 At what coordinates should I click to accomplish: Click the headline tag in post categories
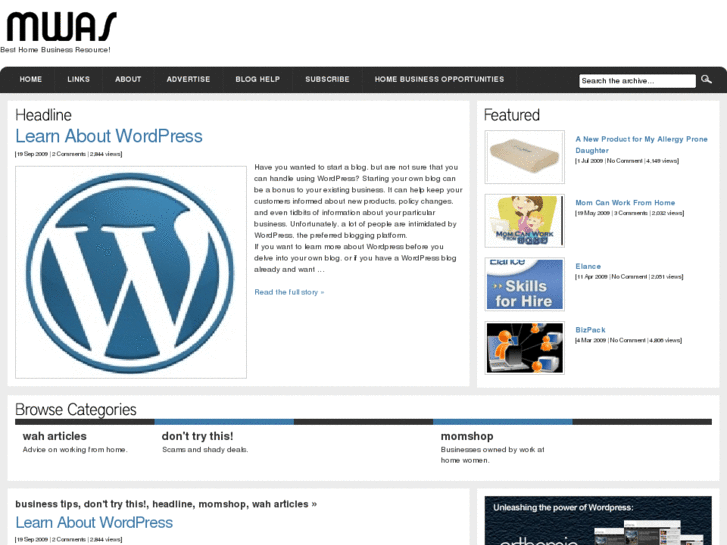173,504
